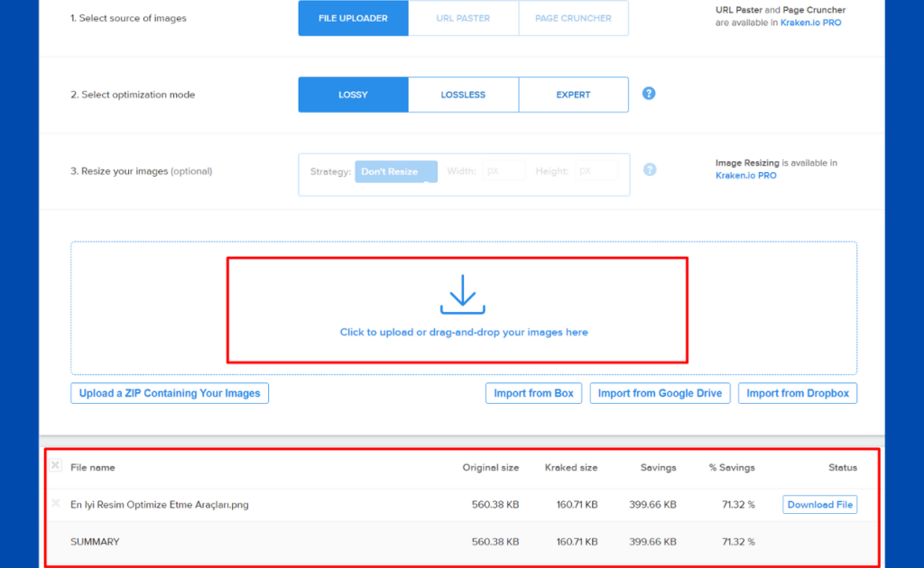Click the Width px input field
The width and height of the screenshot is (924, 568).
(504, 170)
